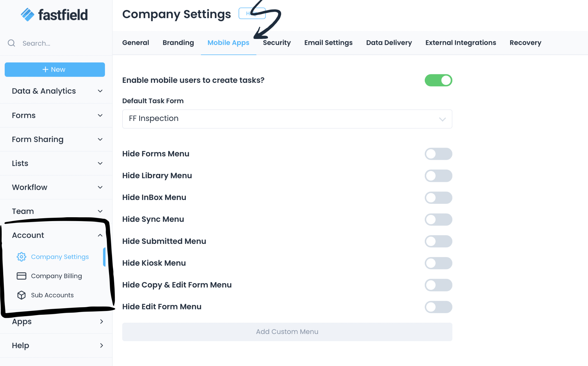The width and height of the screenshot is (588, 366).
Task: Click the Company Billing card icon
Action: (x=21, y=276)
